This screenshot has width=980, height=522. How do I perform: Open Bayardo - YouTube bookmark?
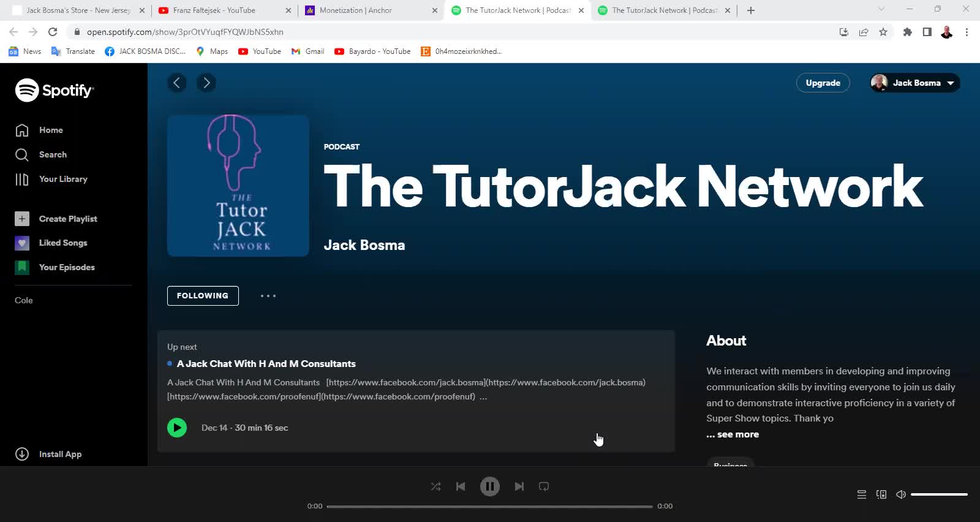tap(372, 51)
